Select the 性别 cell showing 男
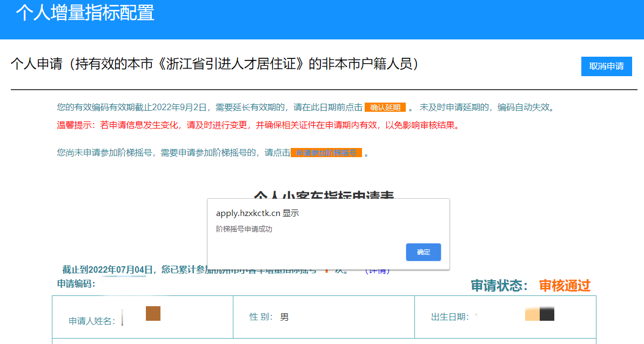Image resolution: width=644 pixels, height=344 pixels. click(324, 317)
